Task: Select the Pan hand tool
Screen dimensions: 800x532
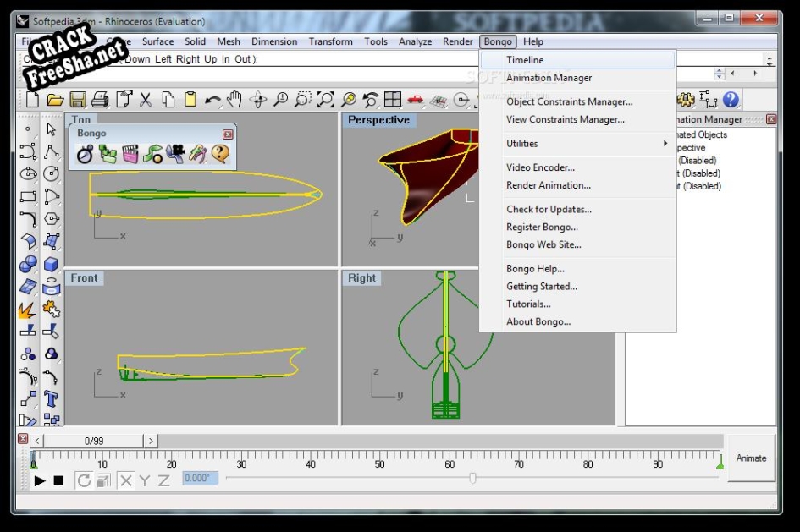Action: click(234, 100)
